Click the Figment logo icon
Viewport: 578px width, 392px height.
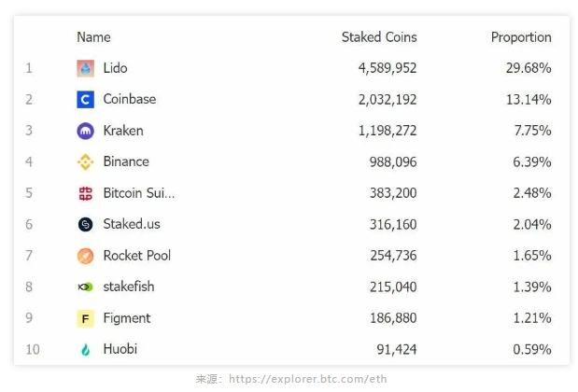[x=85, y=318]
